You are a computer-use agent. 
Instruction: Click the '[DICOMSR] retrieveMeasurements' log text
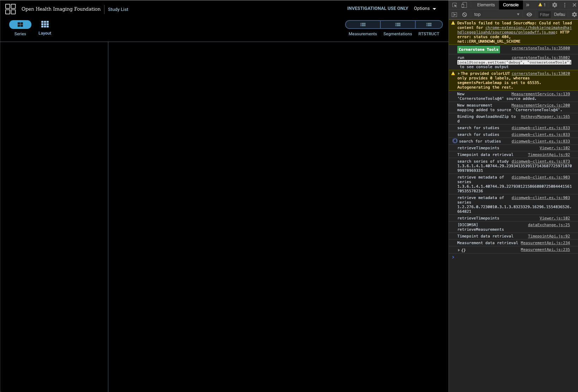click(x=481, y=227)
